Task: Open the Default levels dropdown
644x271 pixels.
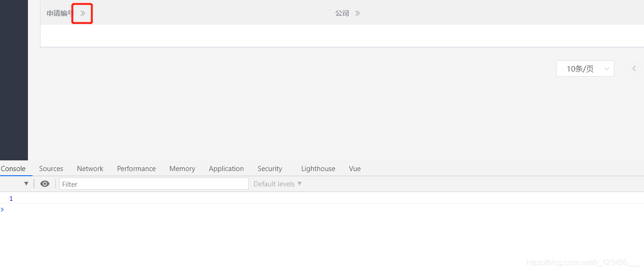Action: click(x=278, y=184)
